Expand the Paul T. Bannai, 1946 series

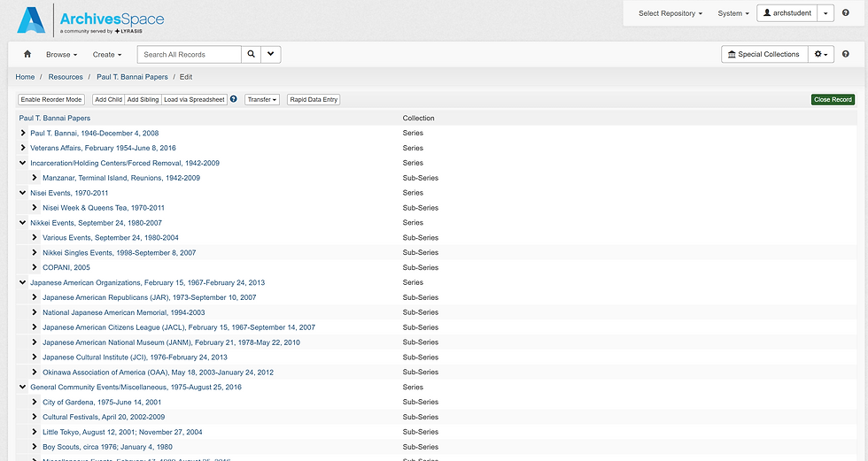pos(23,133)
